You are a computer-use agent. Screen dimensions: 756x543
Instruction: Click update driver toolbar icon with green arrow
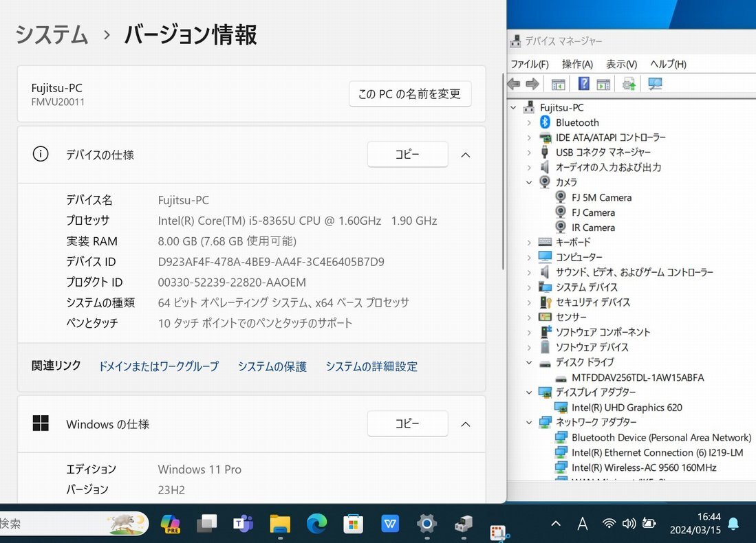629,85
